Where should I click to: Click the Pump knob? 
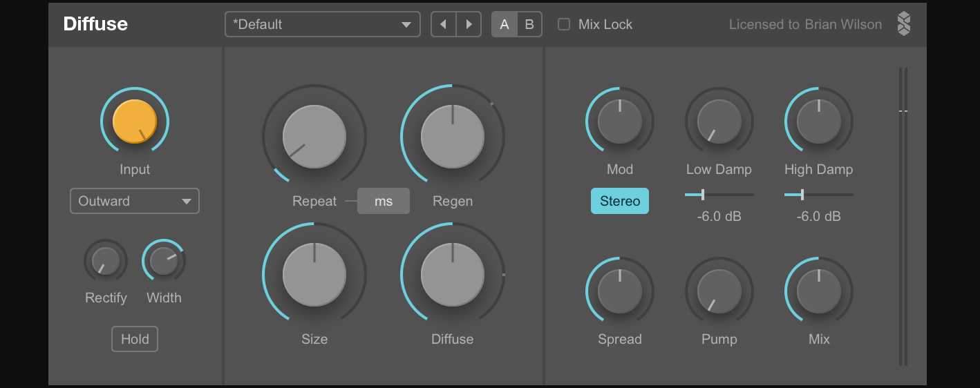[719, 291]
